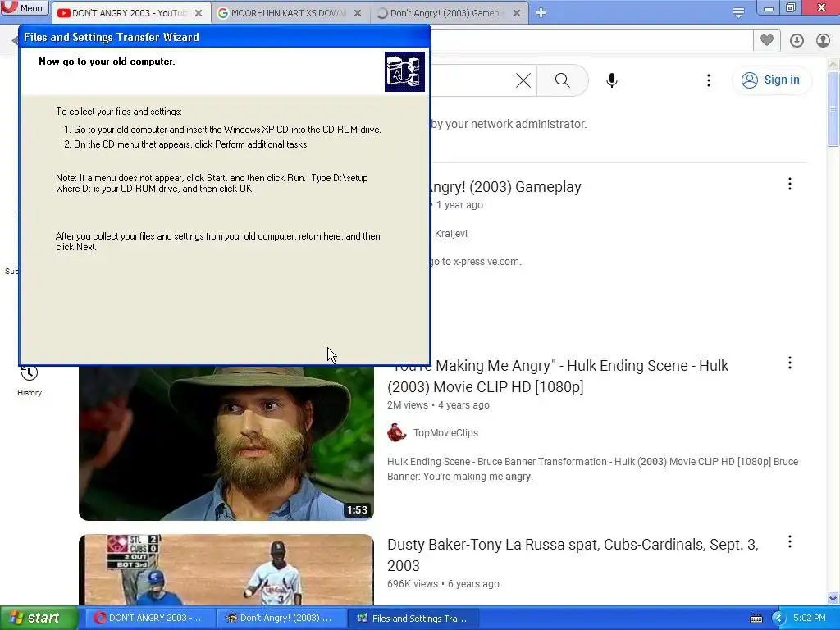The image size is (840, 630).
Task: Click the page scrollbar thumb
Action: pyautogui.click(x=833, y=108)
